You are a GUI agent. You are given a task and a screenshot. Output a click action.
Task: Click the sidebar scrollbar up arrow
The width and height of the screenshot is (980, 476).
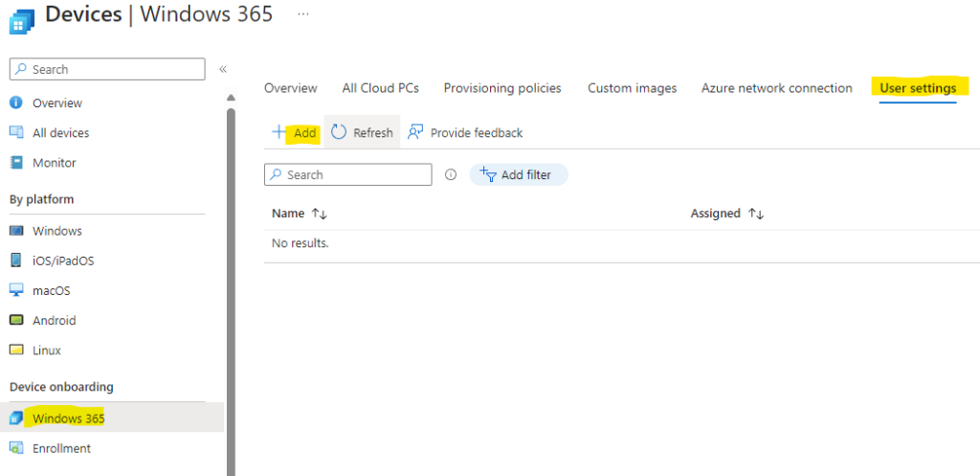[x=231, y=98]
